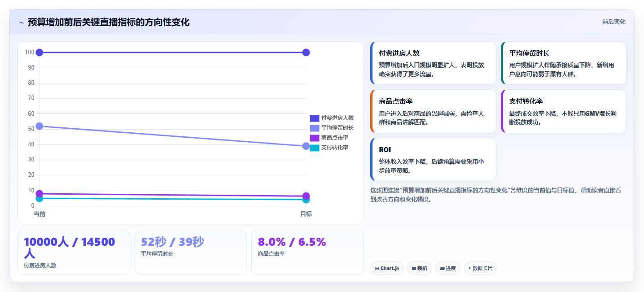Image resolution: width=644 pixels, height=292 pixels.
Task: Click the 8.0% / 6.5% stat value
Action: 292,242
